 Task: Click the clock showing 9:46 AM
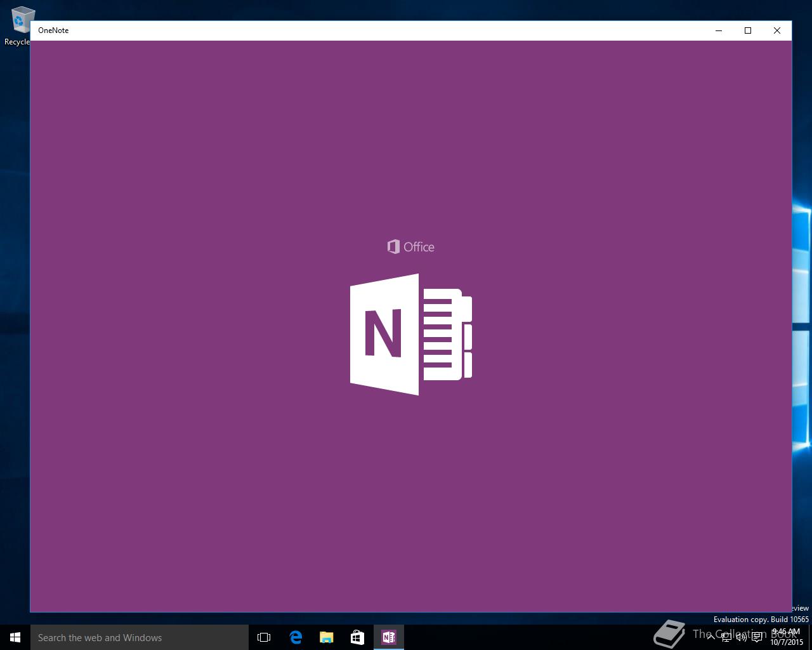(787, 637)
